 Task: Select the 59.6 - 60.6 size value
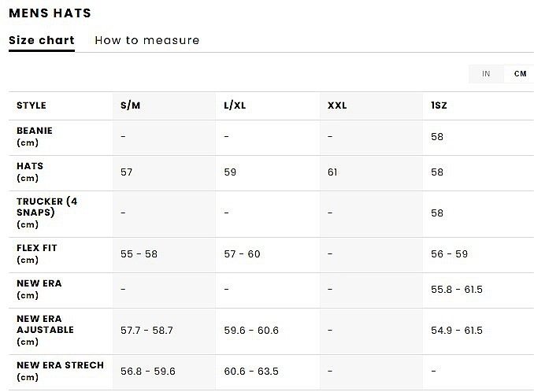click(251, 331)
